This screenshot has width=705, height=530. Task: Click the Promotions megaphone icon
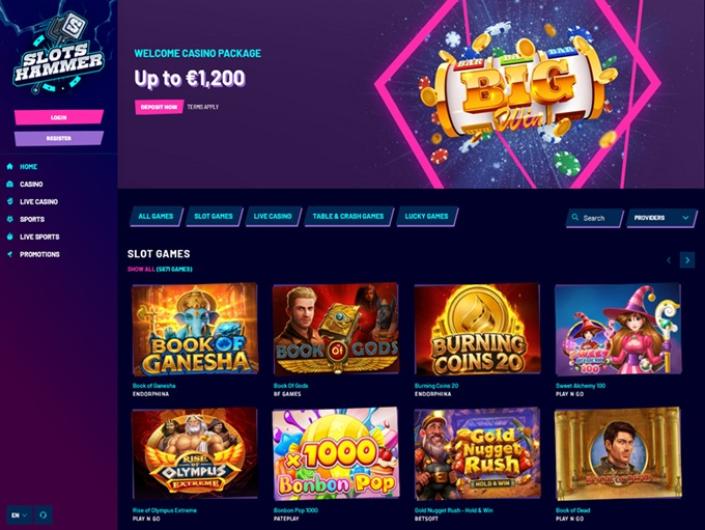(x=10, y=254)
